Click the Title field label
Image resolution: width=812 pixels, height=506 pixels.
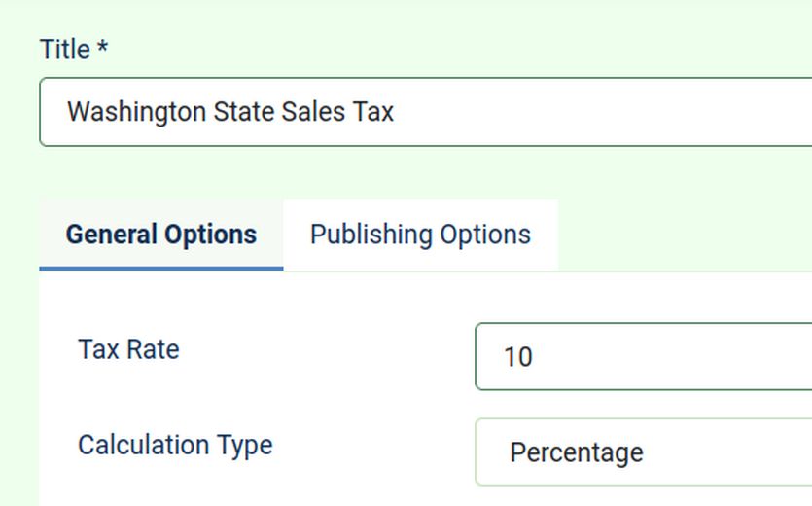click(x=64, y=50)
